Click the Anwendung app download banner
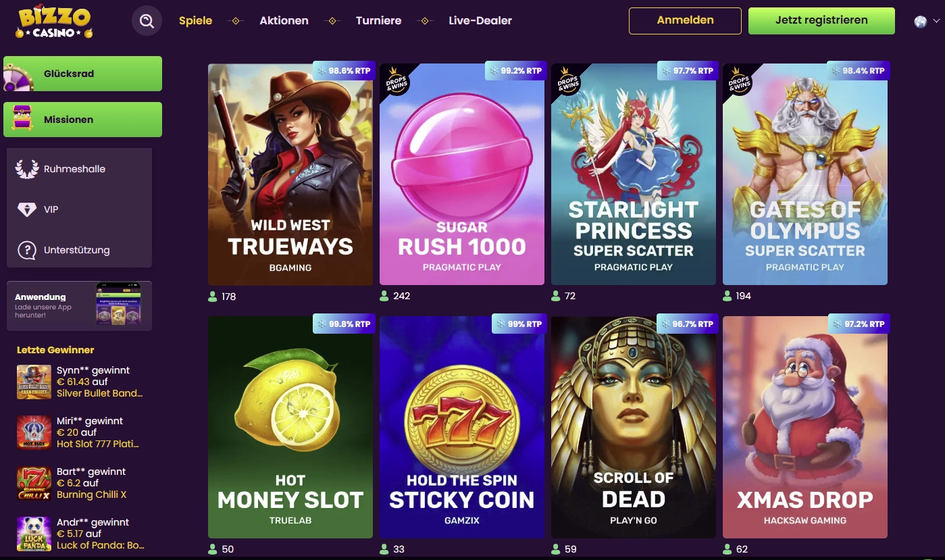Image resolution: width=945 pixels, height=560 pixels. tap(79, 305)
